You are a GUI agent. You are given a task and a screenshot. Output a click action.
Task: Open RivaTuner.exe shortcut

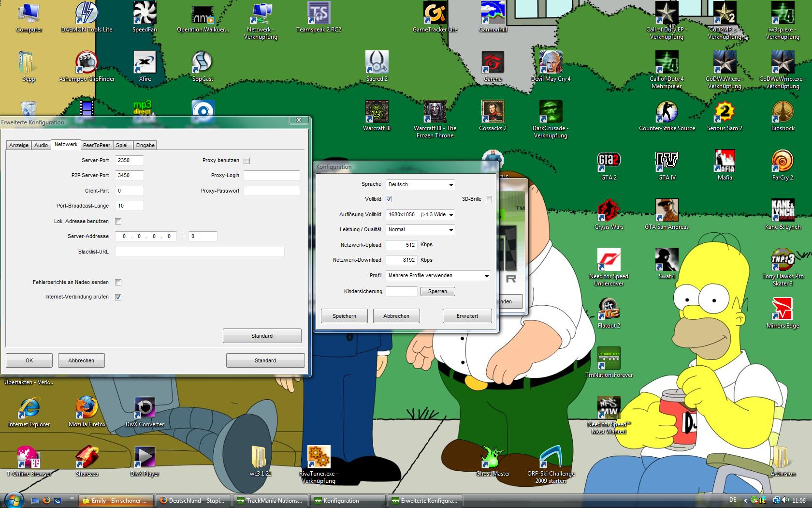(x=319, y=464)
